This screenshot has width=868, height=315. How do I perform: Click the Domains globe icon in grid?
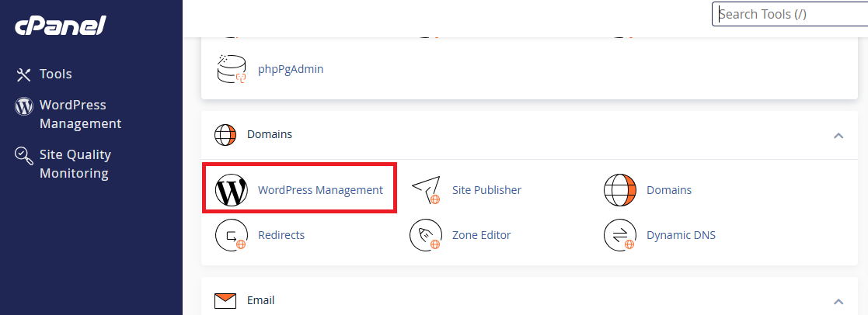[x=619, y=190]
